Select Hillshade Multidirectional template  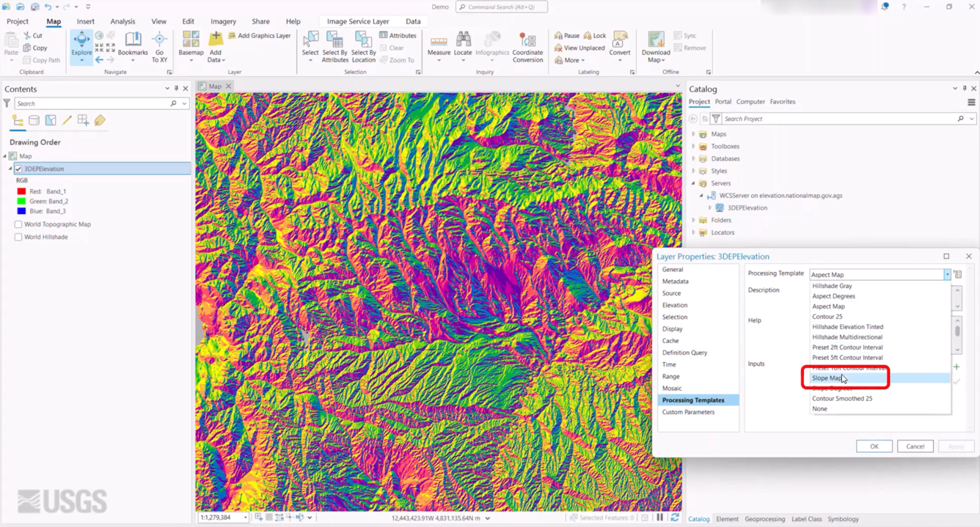880,337
